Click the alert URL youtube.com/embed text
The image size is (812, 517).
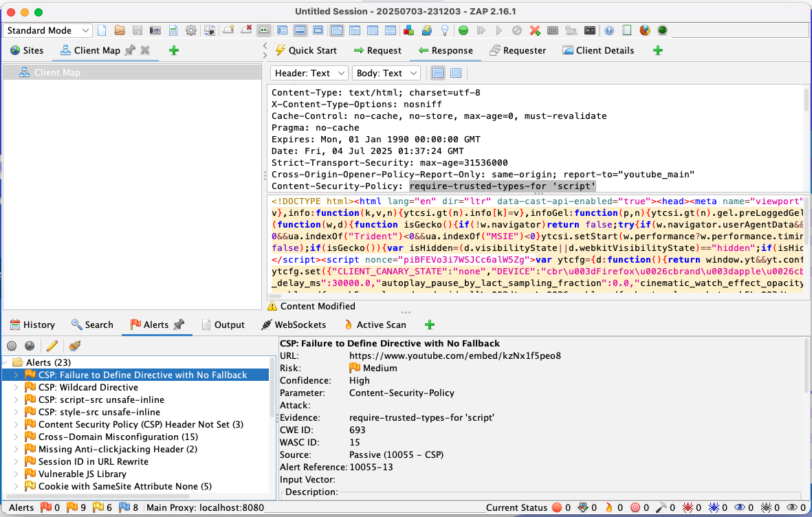(x=454, y=356)
